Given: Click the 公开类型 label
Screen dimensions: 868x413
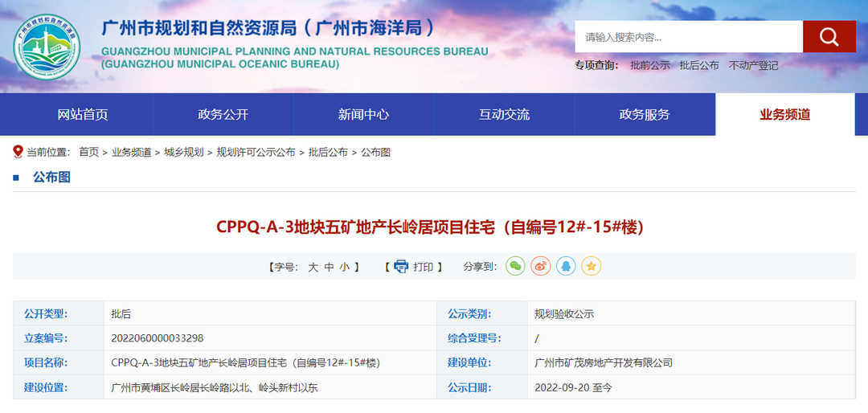Looking at the screenshot, I should 45,314.
